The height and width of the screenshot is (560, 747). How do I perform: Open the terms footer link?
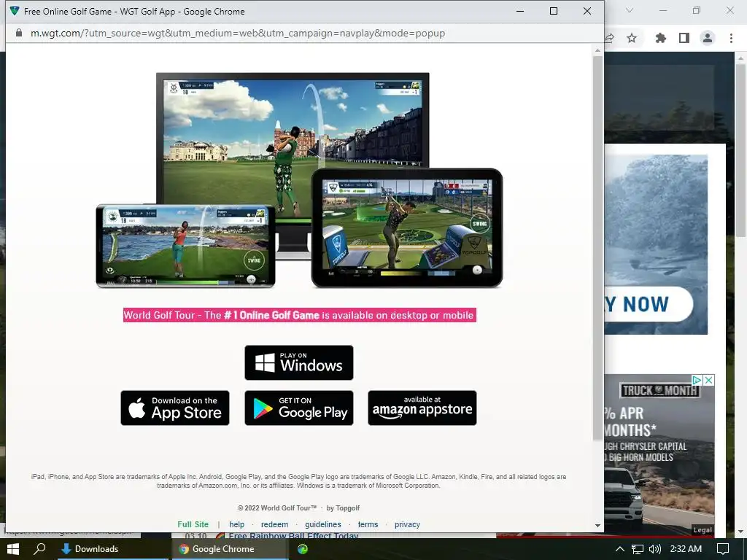tap(368, 524)
